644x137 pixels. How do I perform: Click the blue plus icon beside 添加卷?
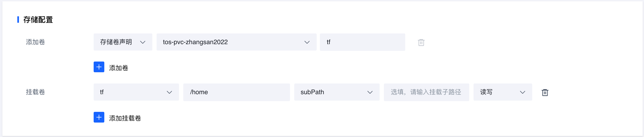coord(99,67)
